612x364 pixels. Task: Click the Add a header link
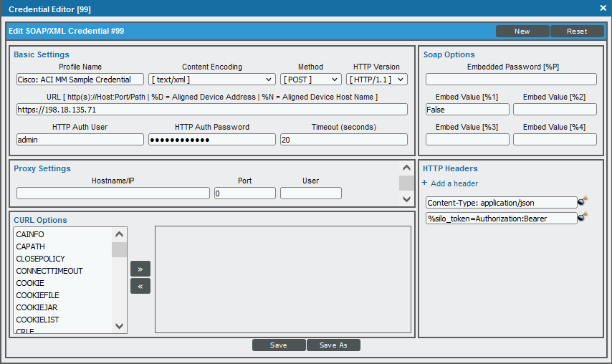click(x=454, y=183)
